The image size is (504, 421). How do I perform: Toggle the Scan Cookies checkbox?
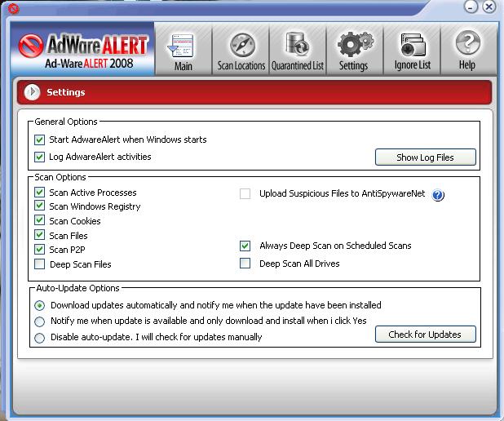(x=39, y=220)
